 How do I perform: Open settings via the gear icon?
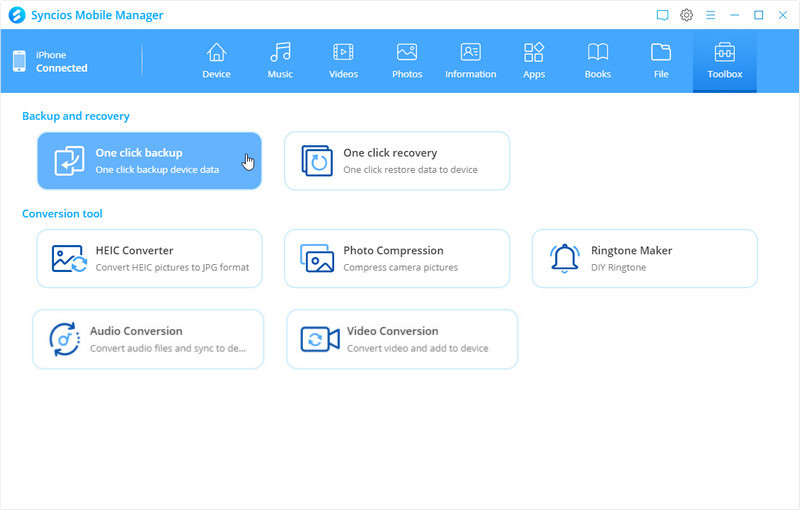(686, 15)
